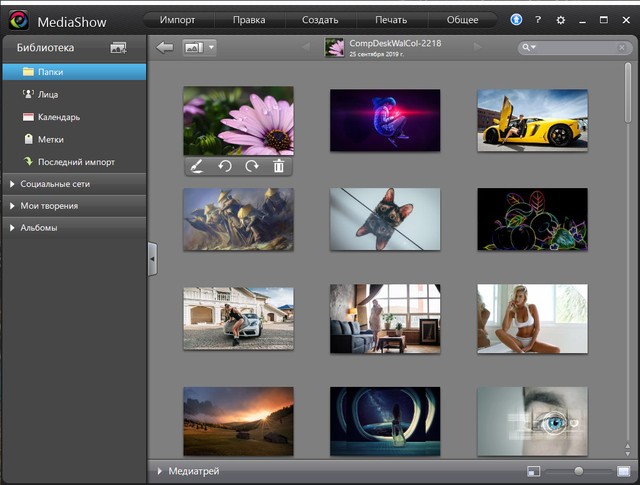Rotate the flower photo clockwise
The width and height of the screenshot is (640, 485).
point(252,167)
